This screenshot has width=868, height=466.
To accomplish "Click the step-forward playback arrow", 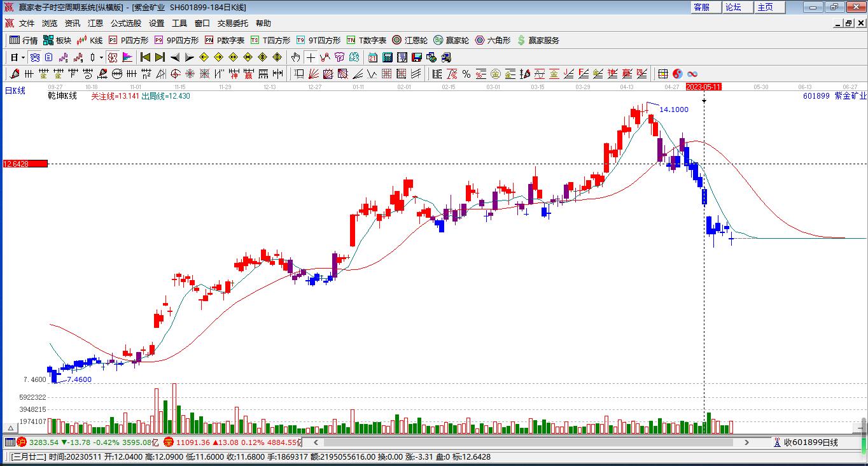I will (189, 57).
